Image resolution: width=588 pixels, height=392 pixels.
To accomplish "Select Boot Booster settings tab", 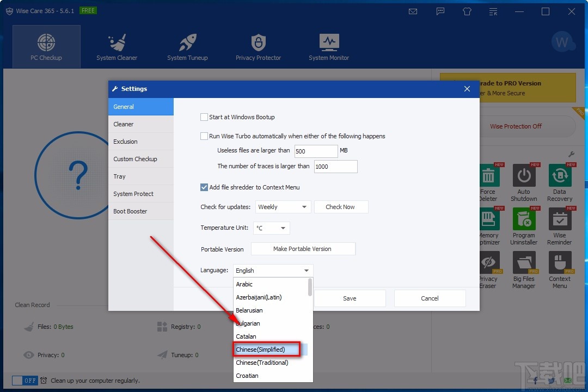I will [x=141, y=211].
